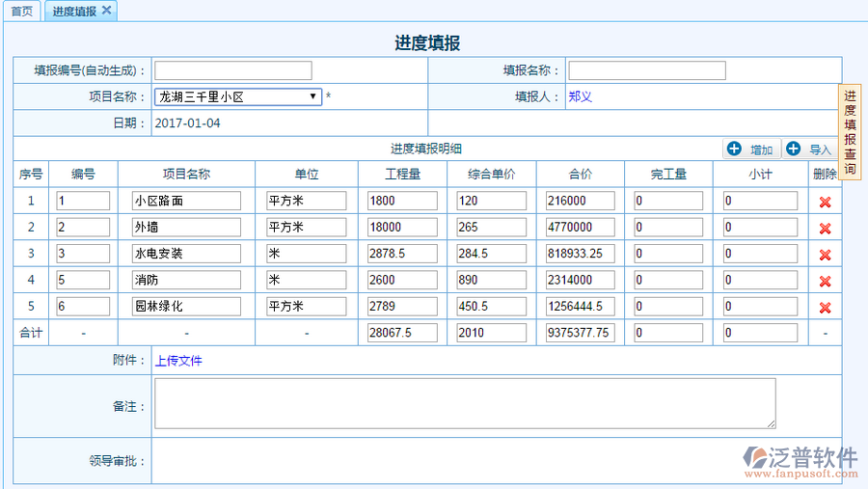Viewport: 868px width, 489px height.
Task: Click the 工程量 field showing 2878.5
Action: tap(402, 254)
